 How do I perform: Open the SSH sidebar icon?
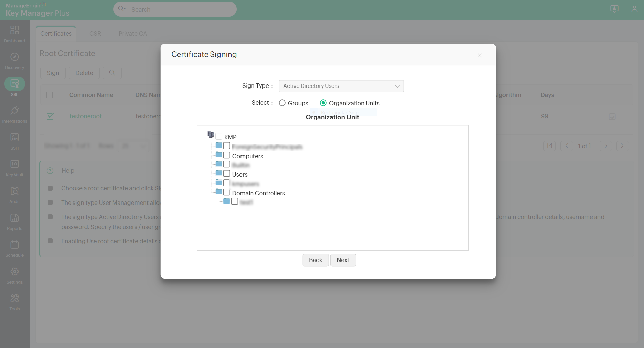[x=15, y=137]
